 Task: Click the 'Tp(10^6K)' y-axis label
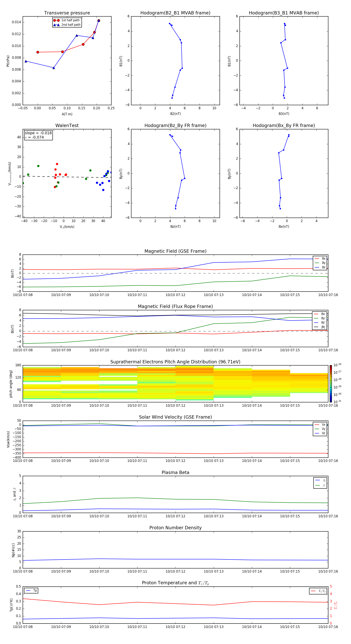coord(11,605)
